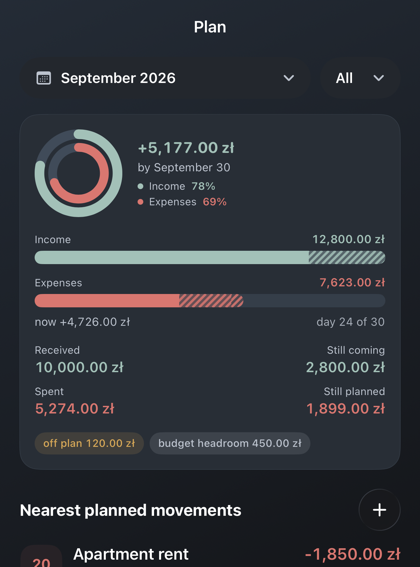Click the Spent 5,274.00 zł value

click(75, 409)
